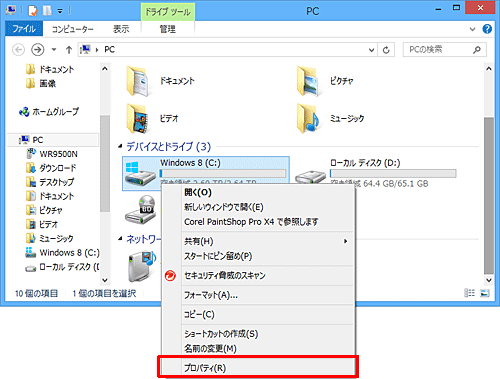The image size is (500, 379).
Task: Click content area scroll down arrow
Action: (489, 280)
